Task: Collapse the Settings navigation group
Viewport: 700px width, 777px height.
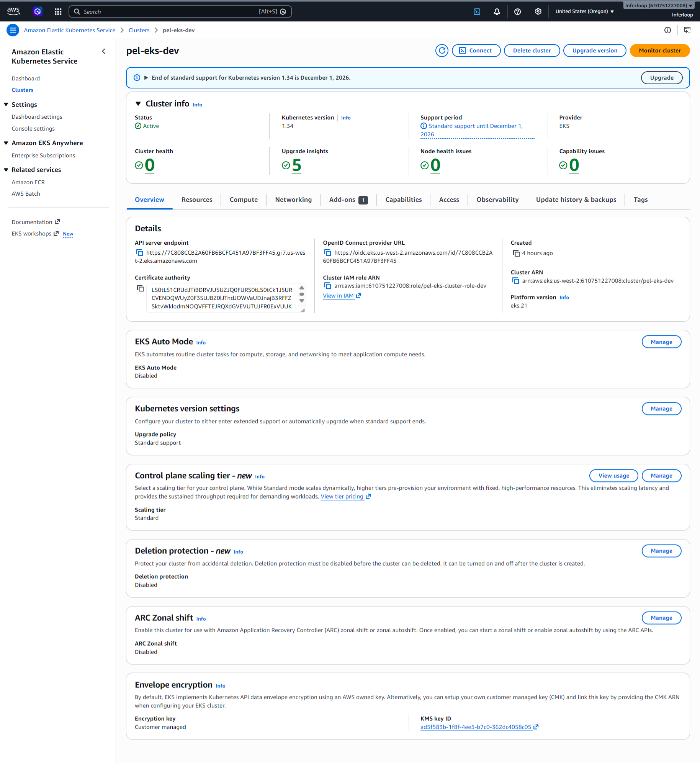Action: [6, 105]
